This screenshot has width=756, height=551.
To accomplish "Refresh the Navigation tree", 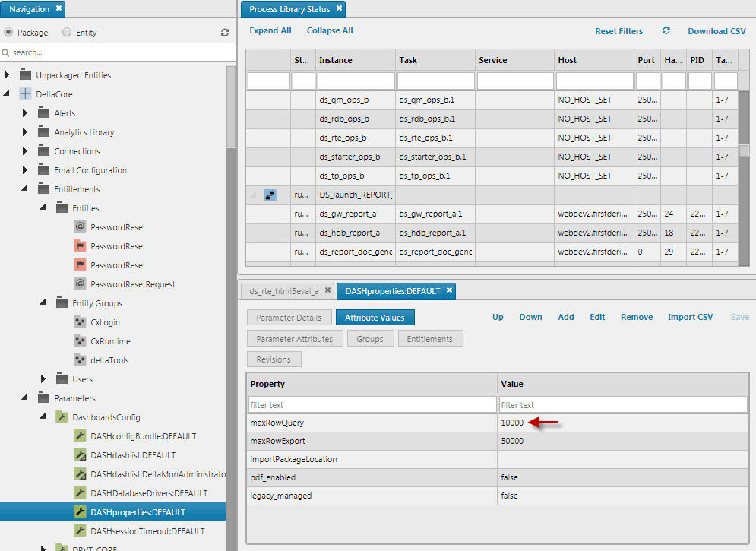I will coord(225,32).
